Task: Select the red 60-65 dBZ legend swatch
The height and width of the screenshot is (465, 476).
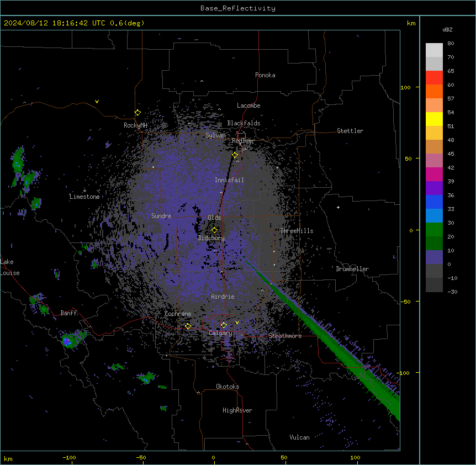Action: point(434,78)
